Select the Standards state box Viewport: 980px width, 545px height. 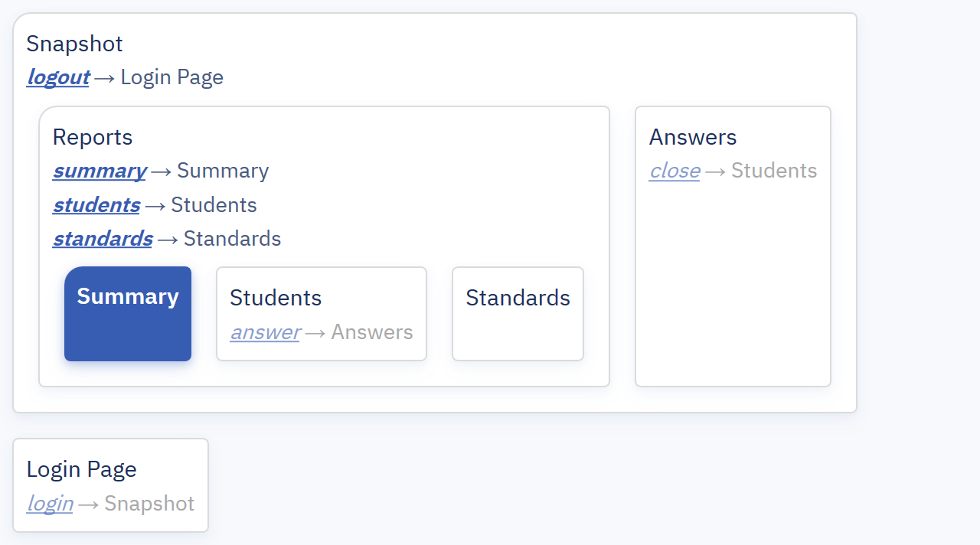click(x=518, y=314)
